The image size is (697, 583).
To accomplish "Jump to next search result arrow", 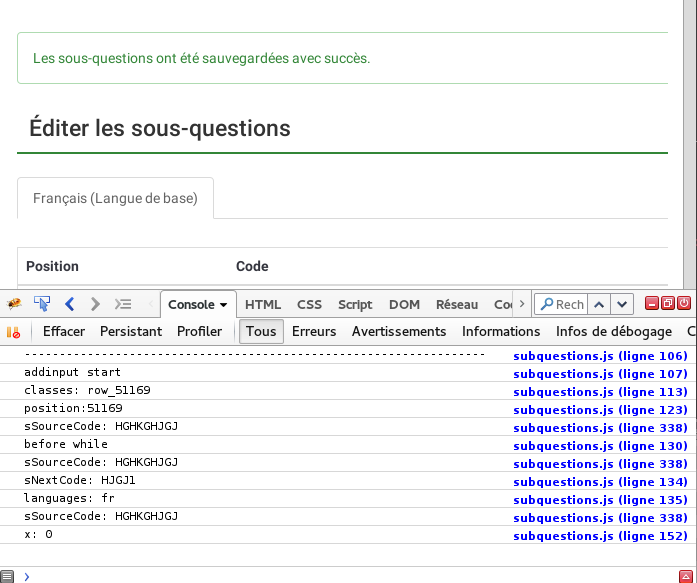I will click(x=622, y=304).
